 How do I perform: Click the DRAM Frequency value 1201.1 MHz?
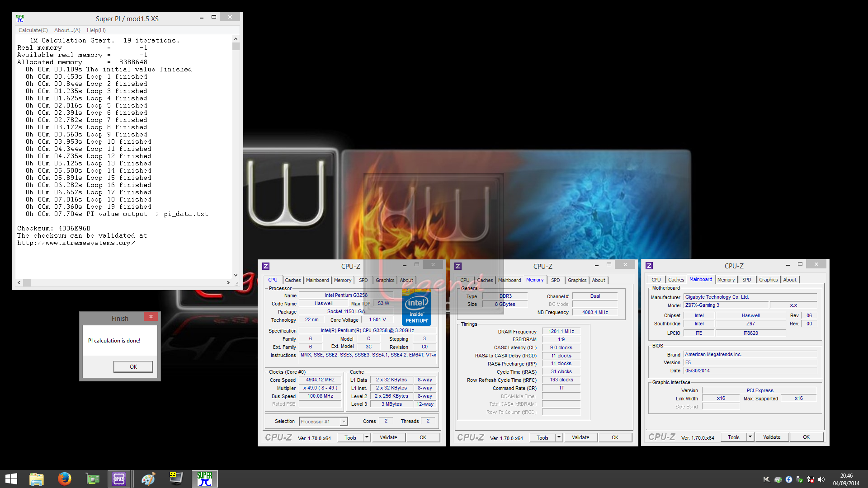(x=561, y=332)
